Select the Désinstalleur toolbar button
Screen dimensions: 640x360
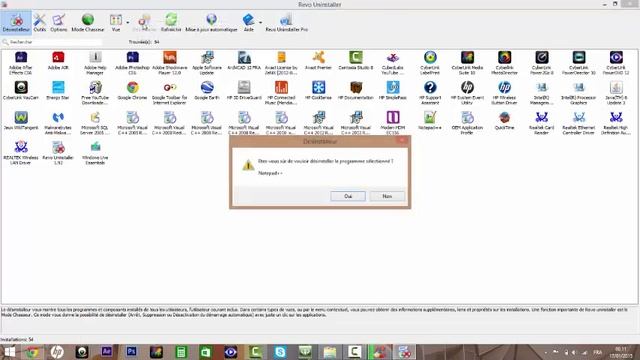coord(16,22)
